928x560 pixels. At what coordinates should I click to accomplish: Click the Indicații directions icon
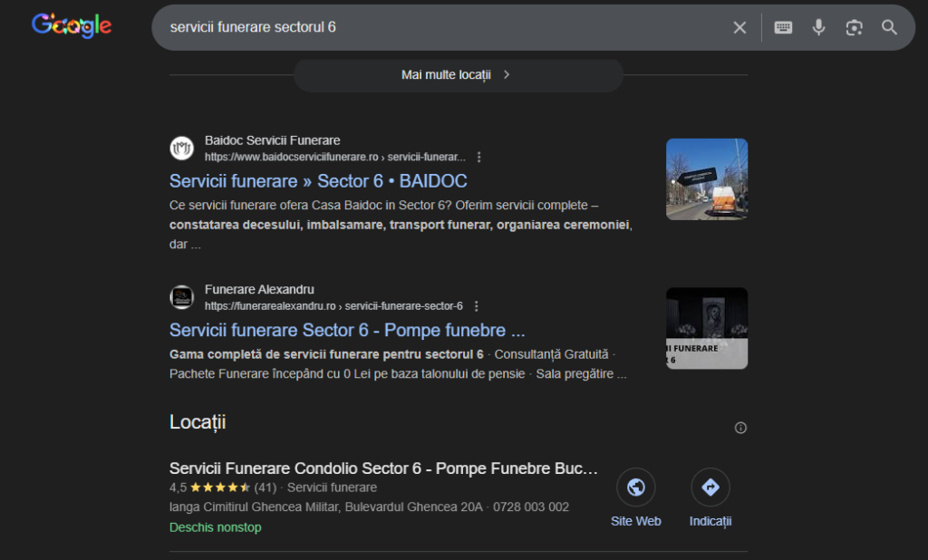pyautogui.click(x=710, y=487)
